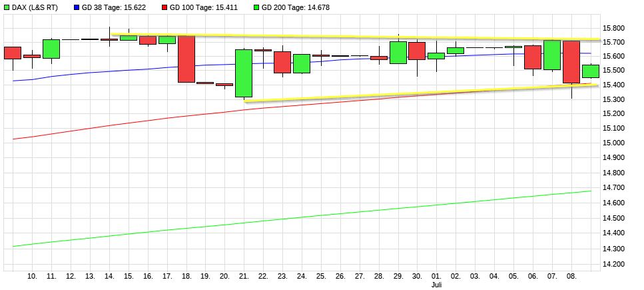Click the blue GD 38 Tage legend swatch
The image size is (644, 290).
pyautogui.click(x=77, y=7)
